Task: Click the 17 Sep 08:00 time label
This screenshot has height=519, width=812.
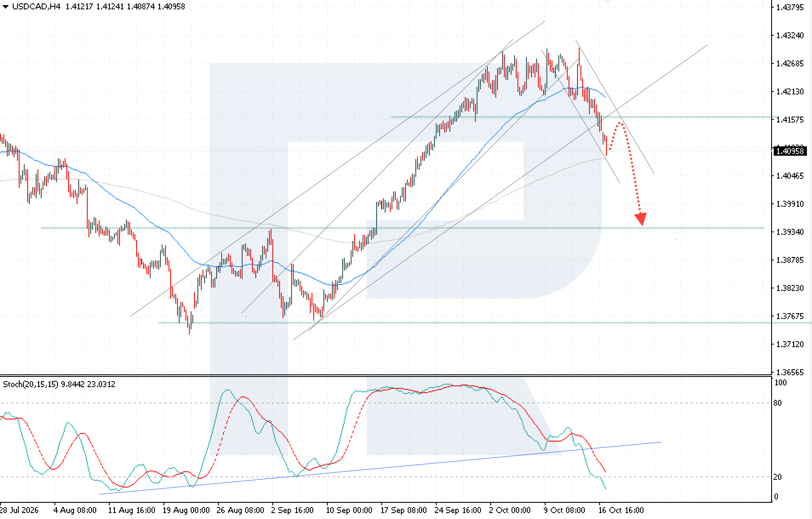Action: (403, 510)
